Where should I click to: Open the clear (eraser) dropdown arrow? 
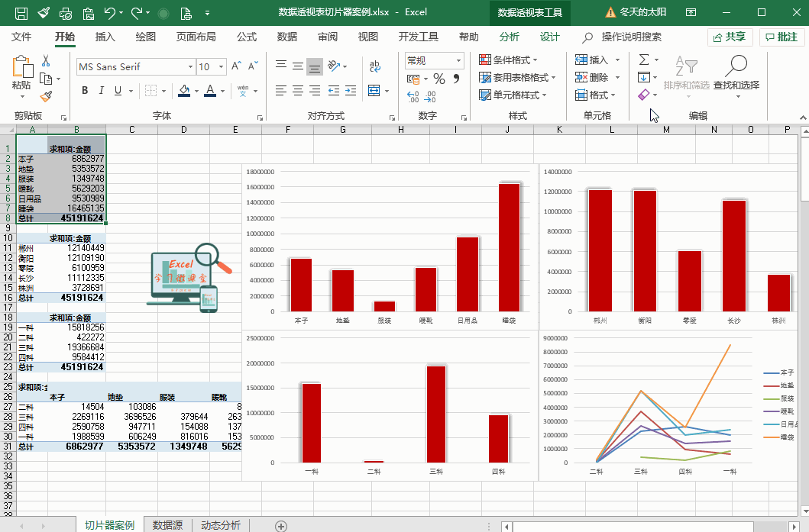[x=655, y=95]
